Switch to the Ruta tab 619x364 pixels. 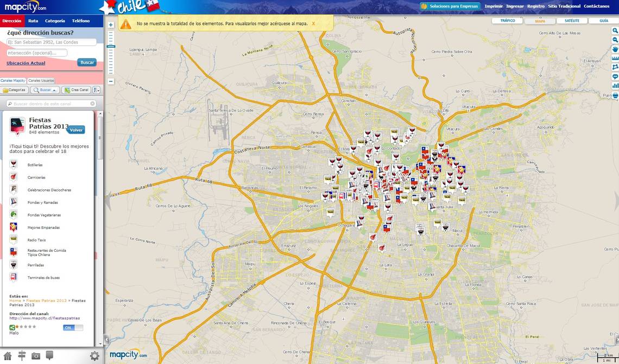33,21
